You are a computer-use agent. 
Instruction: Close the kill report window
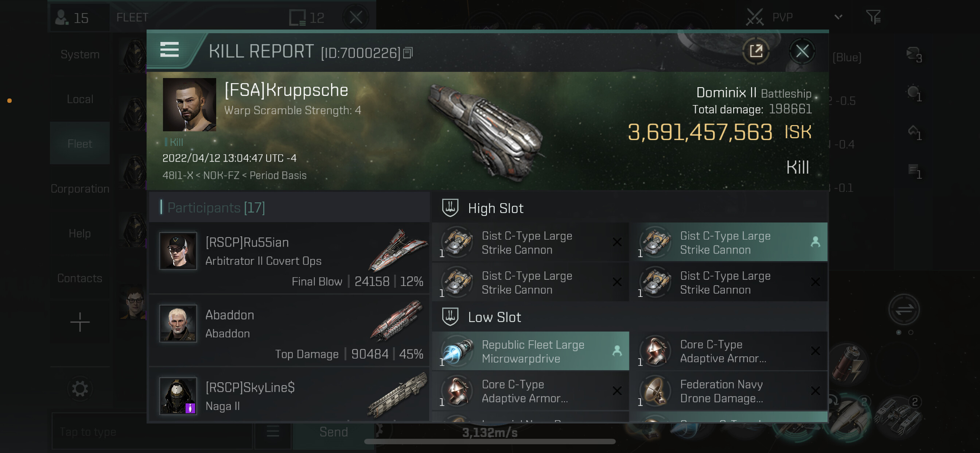(802, 51)
